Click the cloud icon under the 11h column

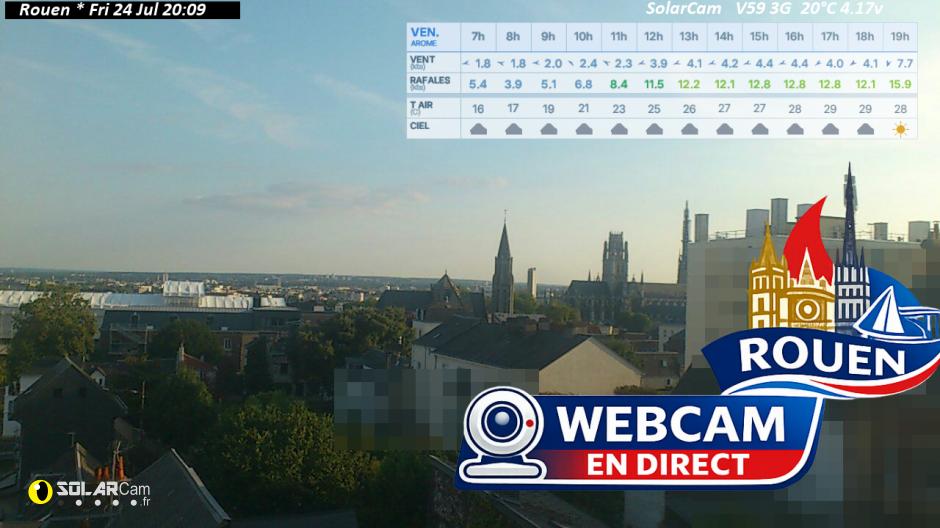click(619, 129)
